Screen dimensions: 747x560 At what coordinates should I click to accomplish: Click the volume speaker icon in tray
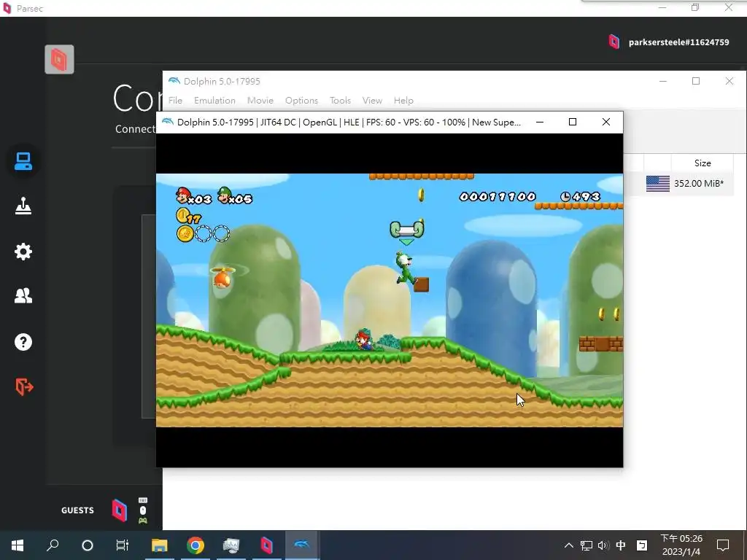pos(603,545)
